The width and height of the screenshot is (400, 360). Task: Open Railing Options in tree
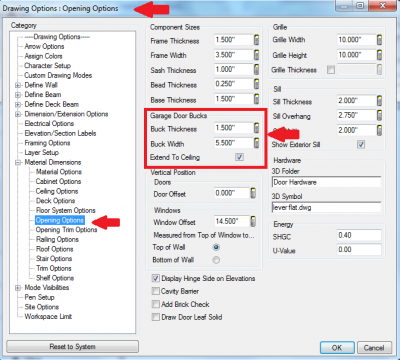coord(57,240)
